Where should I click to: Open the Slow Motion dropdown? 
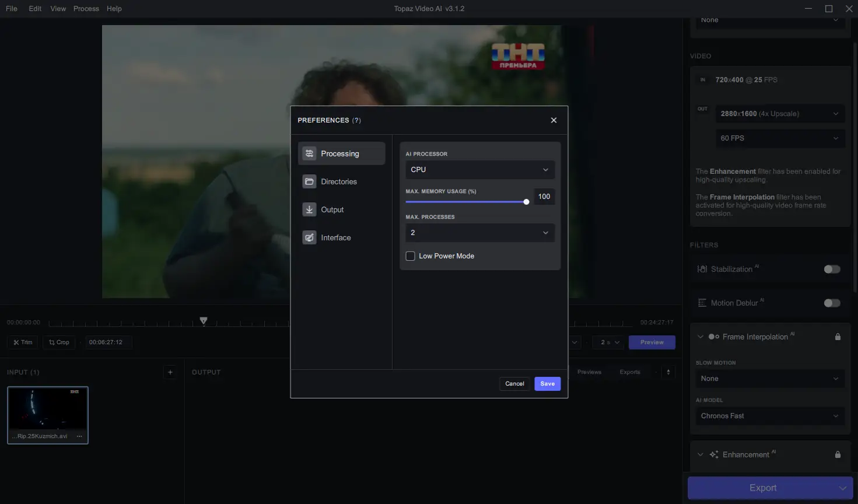(x=770, y=379)
